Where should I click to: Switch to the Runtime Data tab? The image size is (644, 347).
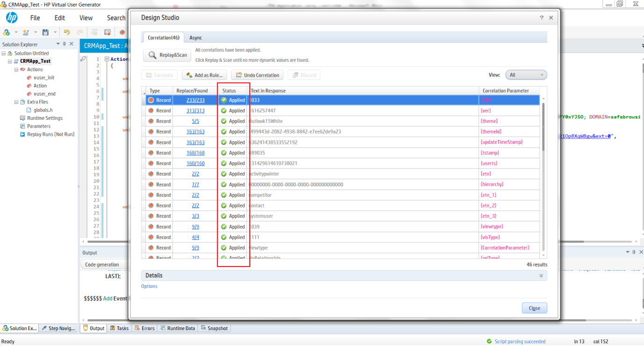click(178, 328)
